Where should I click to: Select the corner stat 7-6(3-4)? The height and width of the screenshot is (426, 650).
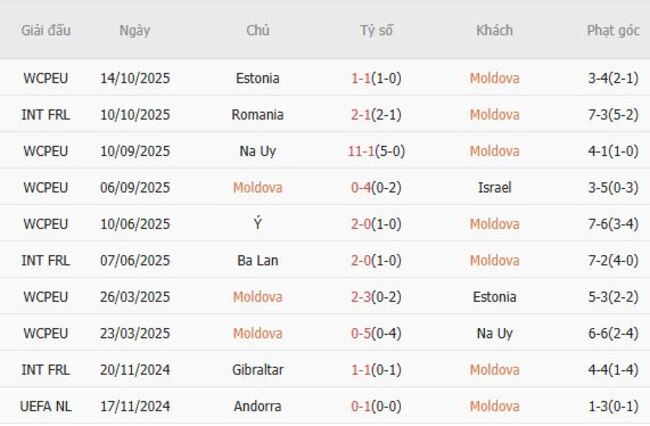click(x=613, y=224)
